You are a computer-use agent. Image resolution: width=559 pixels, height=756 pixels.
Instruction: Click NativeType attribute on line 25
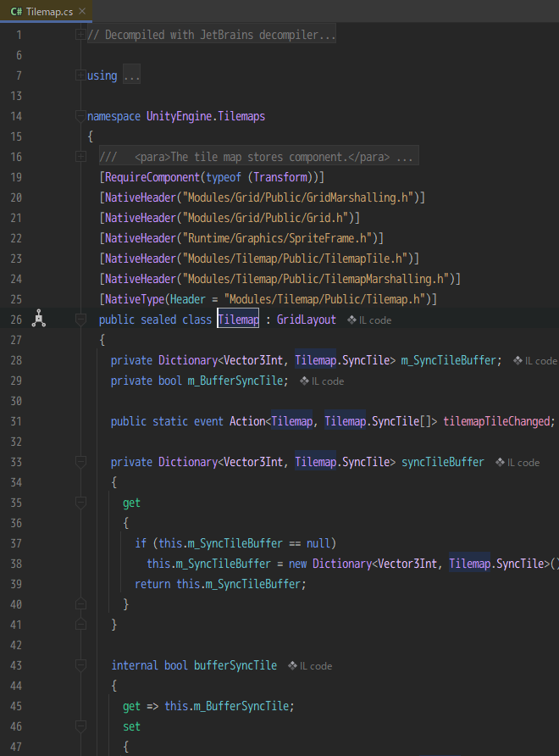tap(135, 299)
